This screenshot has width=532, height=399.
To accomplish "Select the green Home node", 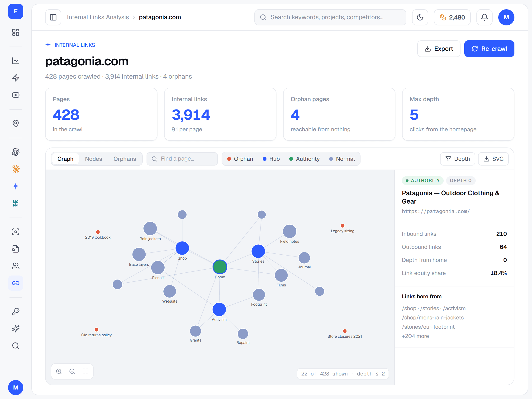I will [x=220, y=267].
